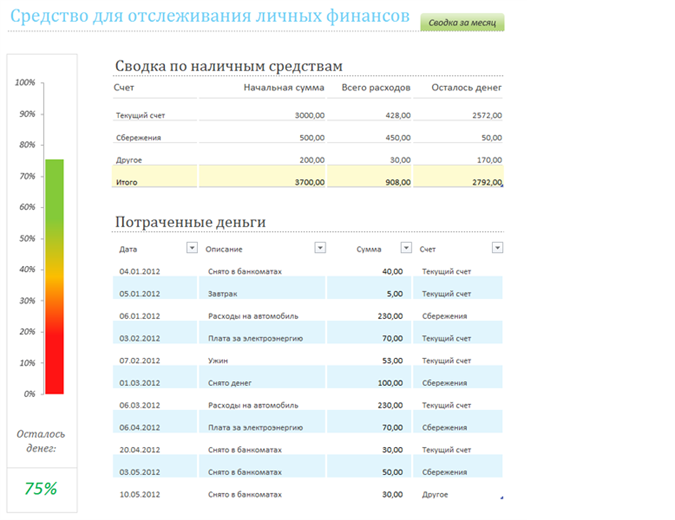Image resolution: width=675 pixels, height=520 pixels.
Task: Select amount cell 100,00
Action: 390,383
